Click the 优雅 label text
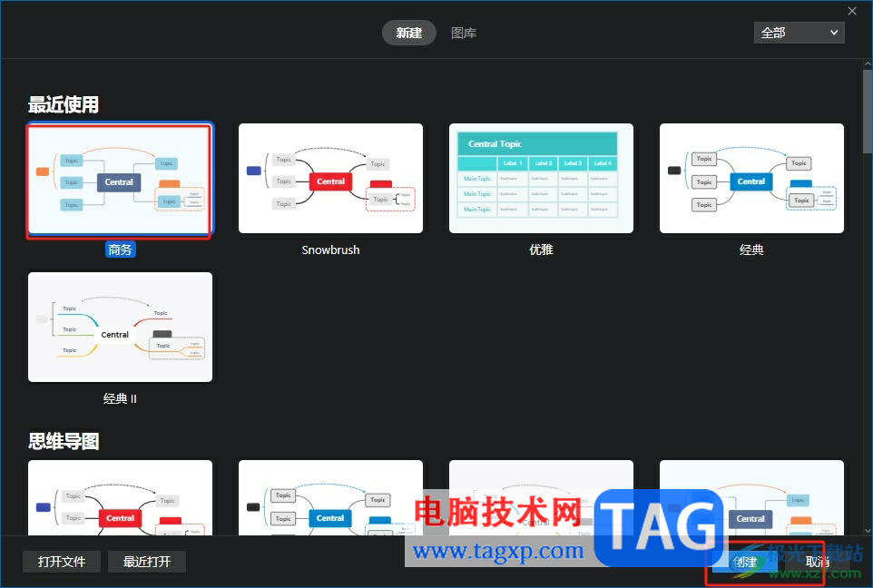Screen dimensions: 873x588 541,250
